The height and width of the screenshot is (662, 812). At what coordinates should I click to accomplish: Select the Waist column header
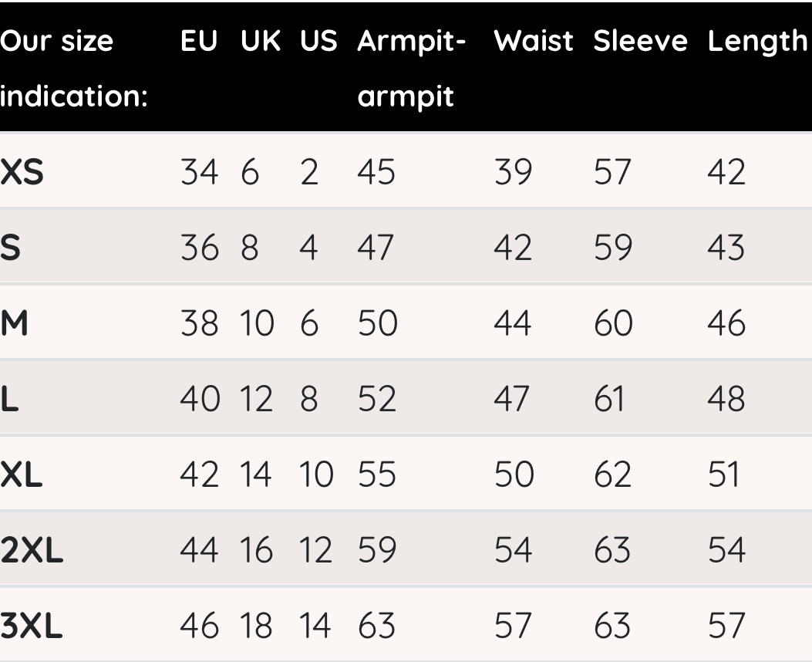533,42
